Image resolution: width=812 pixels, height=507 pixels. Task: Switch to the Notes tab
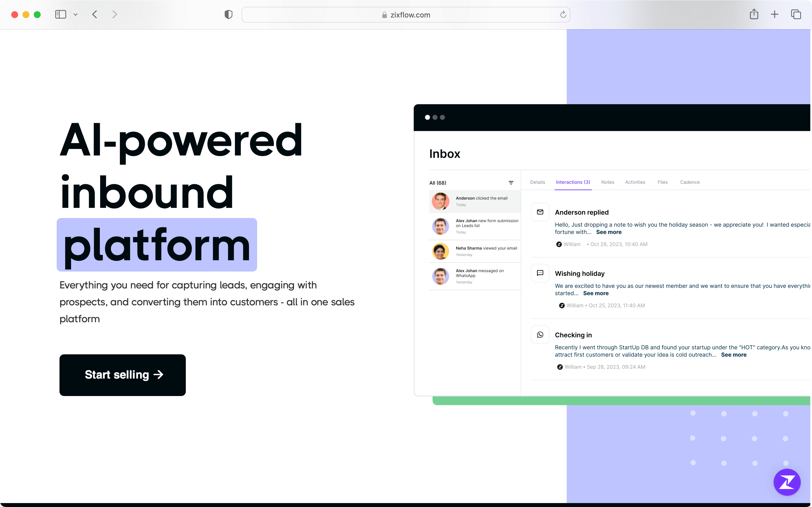point(607,182)
